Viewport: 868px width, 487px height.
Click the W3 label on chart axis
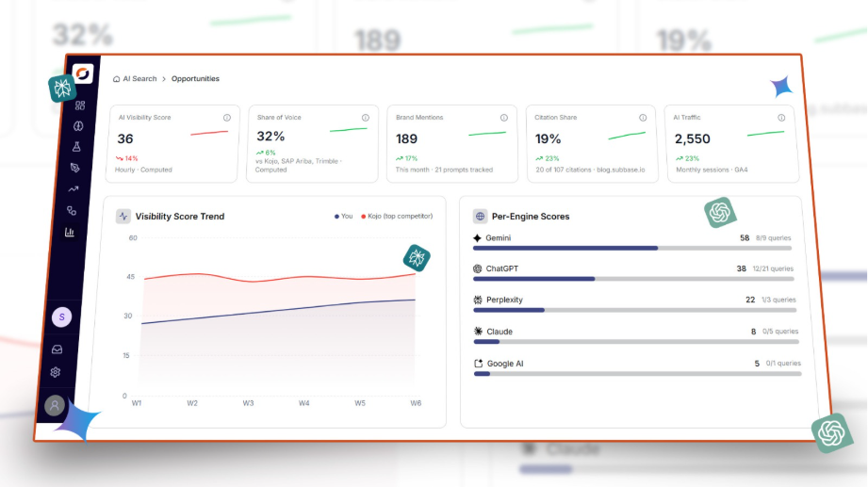[x=248, y=403]
